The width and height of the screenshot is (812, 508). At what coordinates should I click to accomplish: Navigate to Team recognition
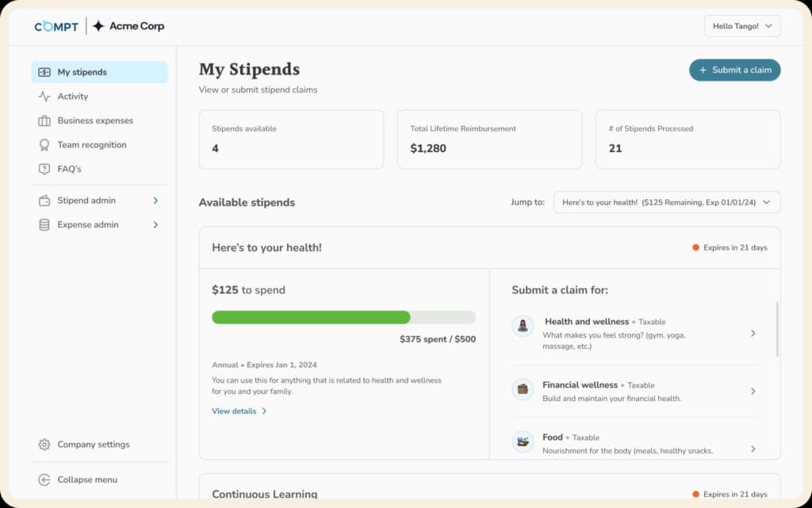point(91,144)
